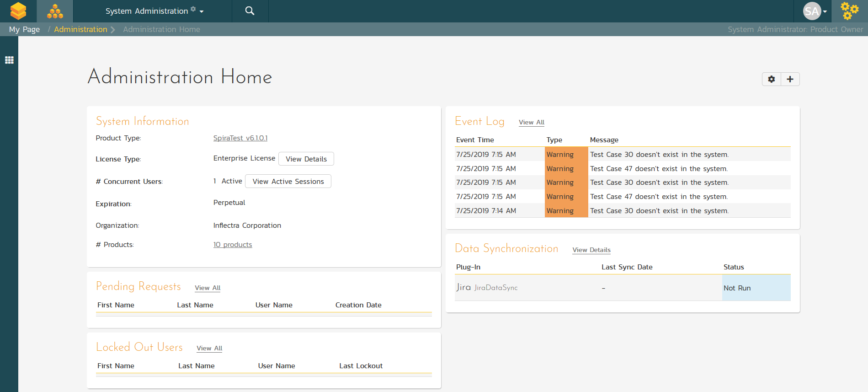Click the Not Run status cell
The width and height of the screenshot is (868, 392).
point(756,288)
